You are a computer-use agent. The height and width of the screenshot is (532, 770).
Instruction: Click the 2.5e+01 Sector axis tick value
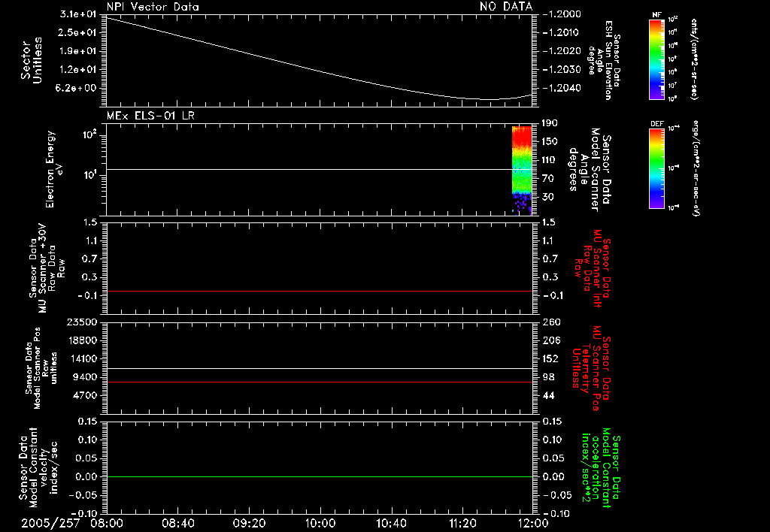[x=78, y=32]
